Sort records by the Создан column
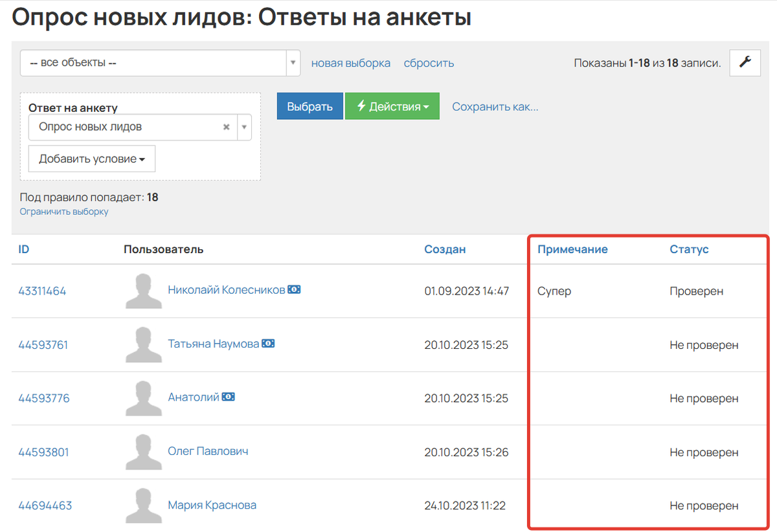 point(445,249)
